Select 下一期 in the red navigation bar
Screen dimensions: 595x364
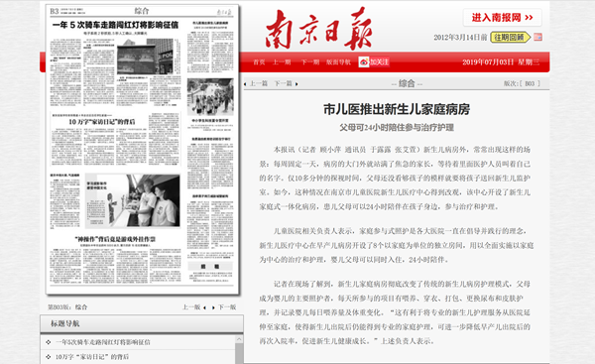[310, 62]
